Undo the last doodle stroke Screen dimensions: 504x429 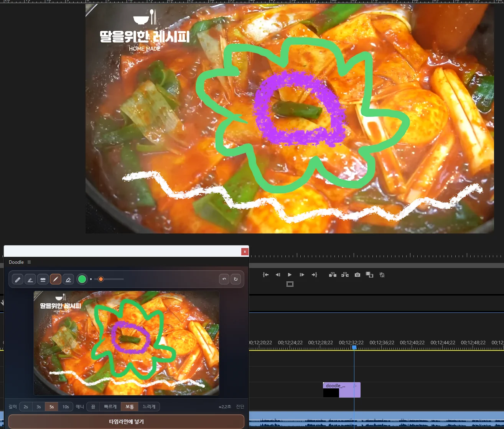224,279
